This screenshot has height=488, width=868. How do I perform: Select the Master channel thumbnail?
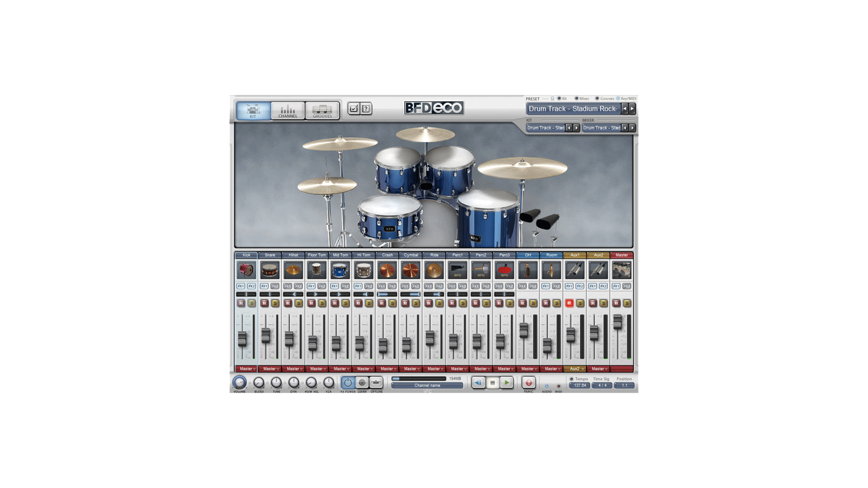621,270
